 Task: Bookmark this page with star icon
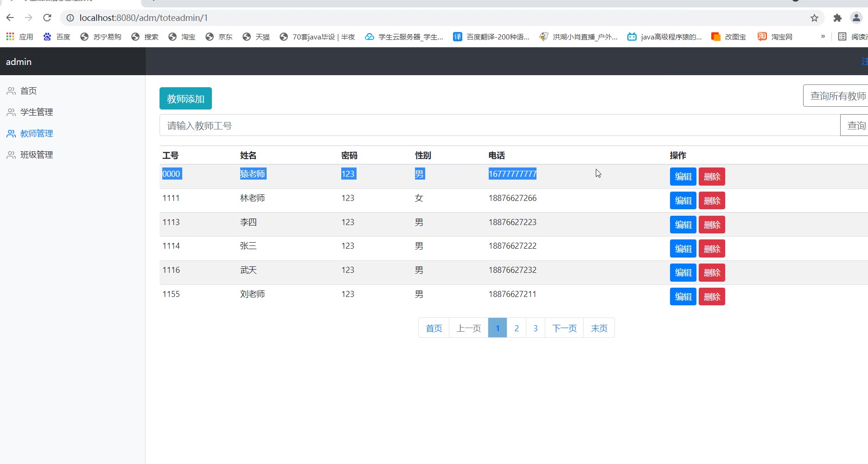coord(814,18)
